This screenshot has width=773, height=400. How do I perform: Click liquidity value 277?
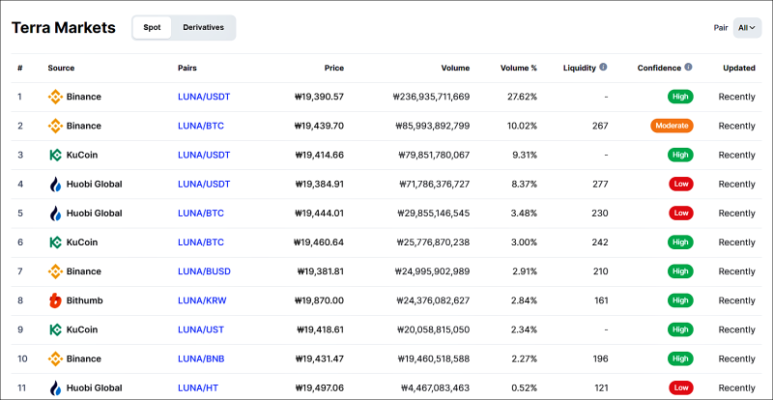click(600, 184)
